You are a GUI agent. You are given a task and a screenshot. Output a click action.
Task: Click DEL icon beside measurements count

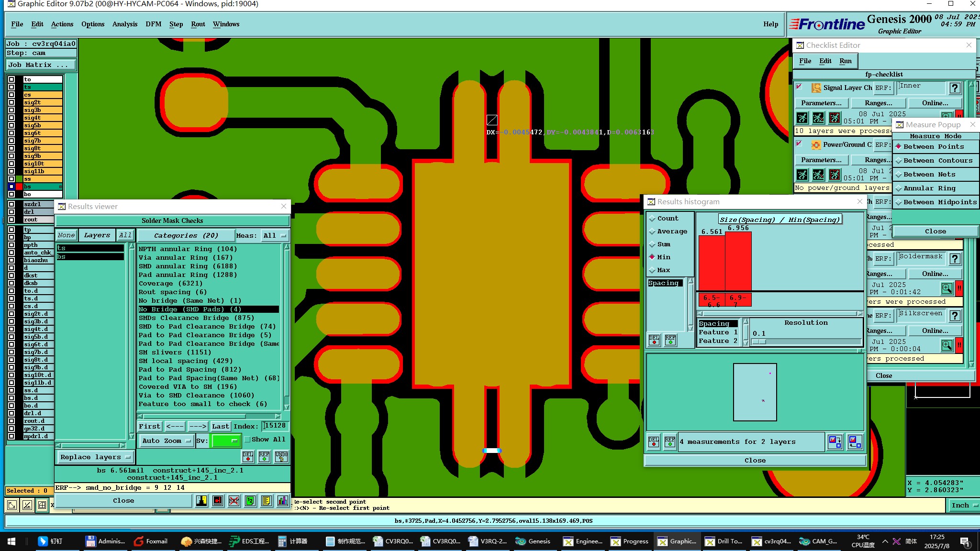(654, 441)
